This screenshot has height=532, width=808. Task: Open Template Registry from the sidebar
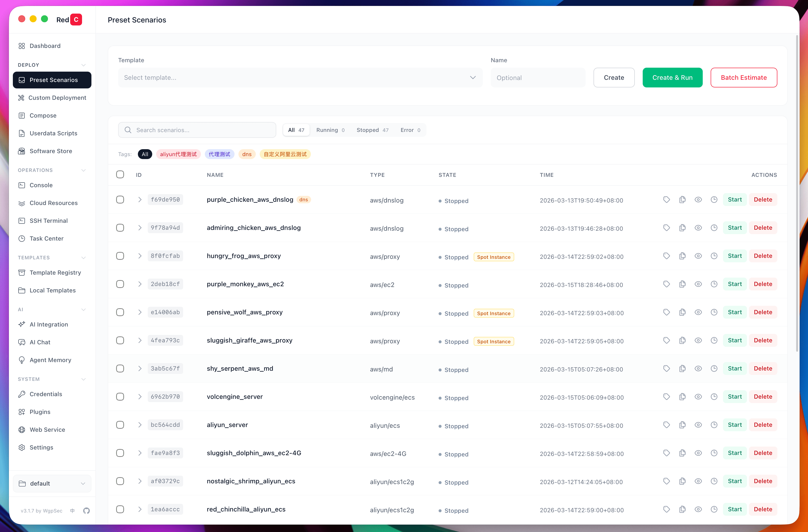pyautogui.click(x=55, y=272)
